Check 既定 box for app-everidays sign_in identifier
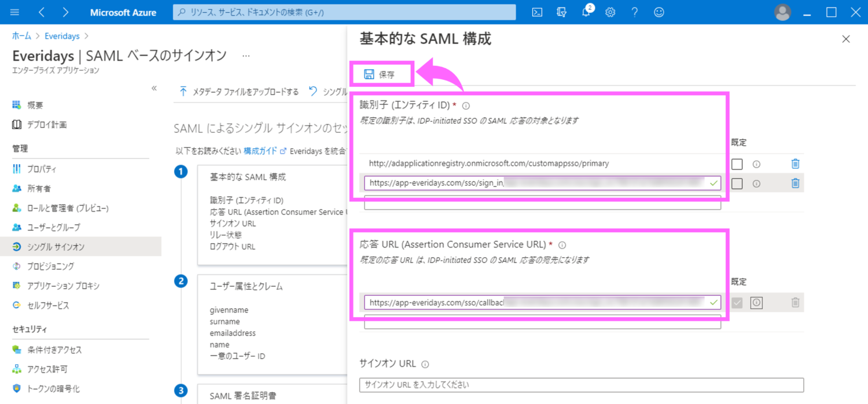This screenshot has width=868, height=404. [737, 184]
